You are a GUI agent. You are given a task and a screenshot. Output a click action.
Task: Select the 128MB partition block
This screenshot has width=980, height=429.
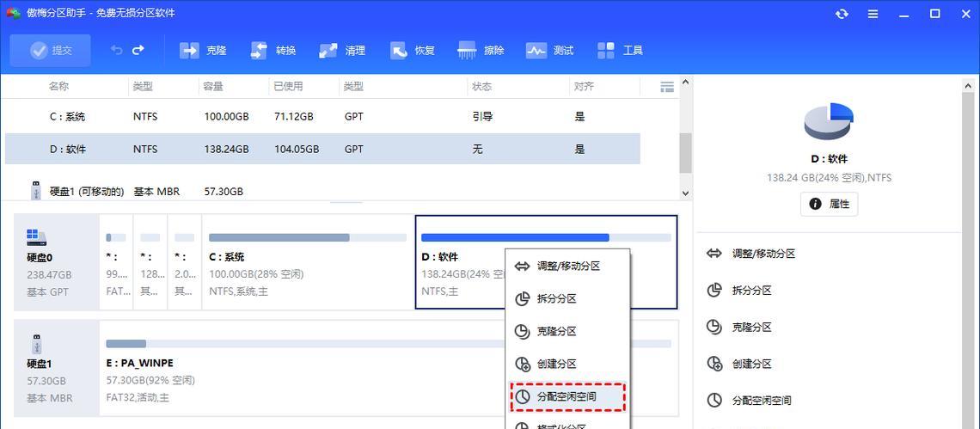pyautogui.click(x=150, y=262)
